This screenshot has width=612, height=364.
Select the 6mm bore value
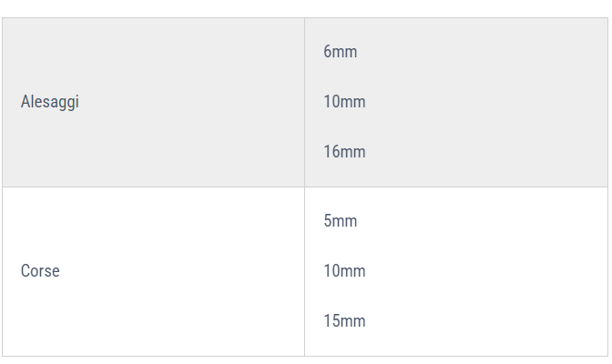(x=340, y=52)
